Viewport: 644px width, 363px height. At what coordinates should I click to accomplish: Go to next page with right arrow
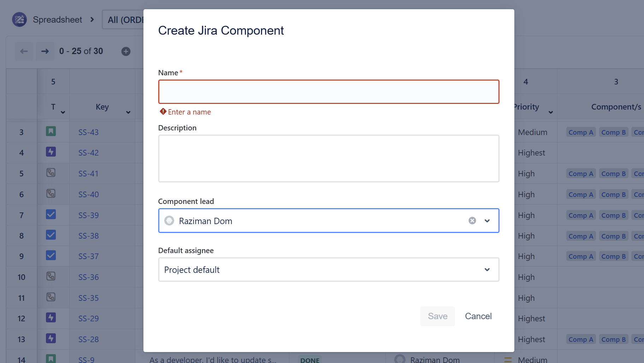tap(45, 51)
